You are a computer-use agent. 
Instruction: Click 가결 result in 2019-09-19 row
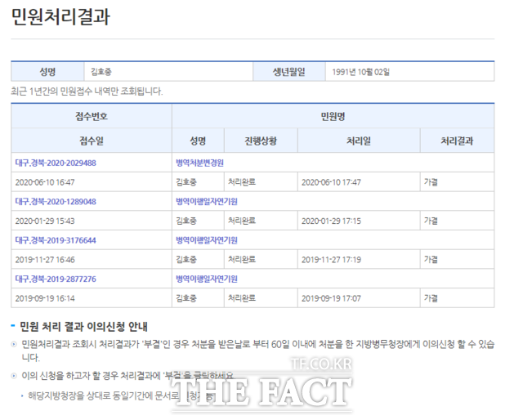pos(431,298)
